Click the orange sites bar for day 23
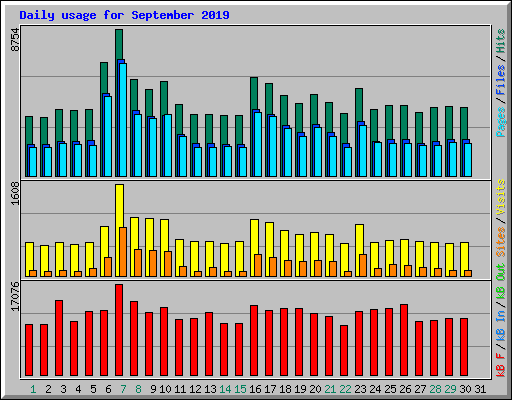Image resolution: width=512 pixels, height=400 pixels. [x=363, y=265]
